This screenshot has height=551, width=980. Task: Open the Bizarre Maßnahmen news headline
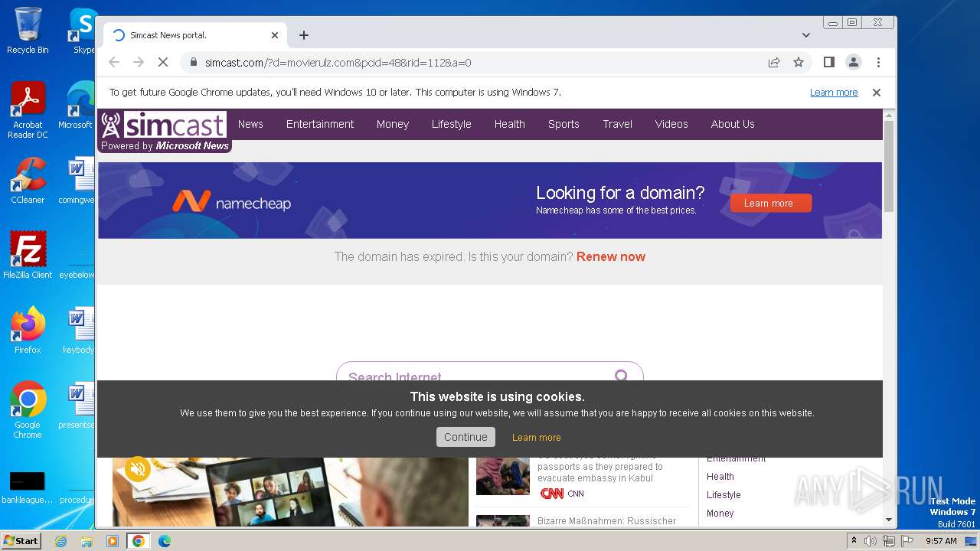point(606,521)
